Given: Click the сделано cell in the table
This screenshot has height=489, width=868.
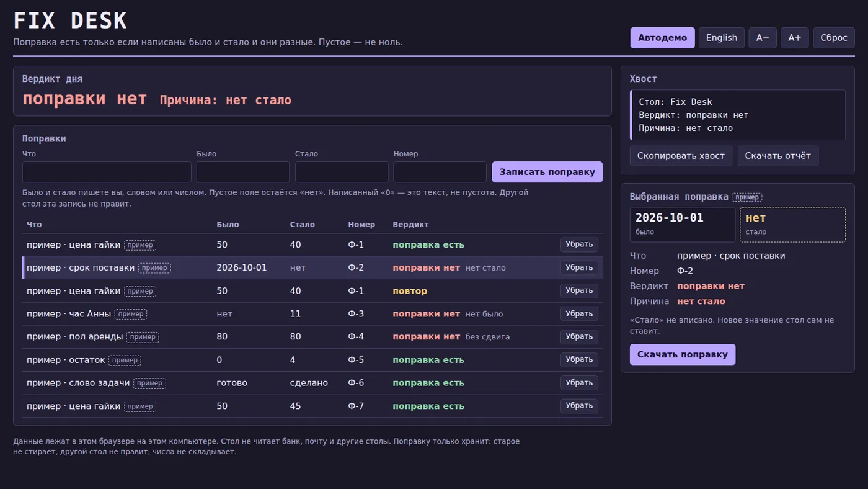Looking at the screenshot, I should pyautogui.click(x=309, y=383).
